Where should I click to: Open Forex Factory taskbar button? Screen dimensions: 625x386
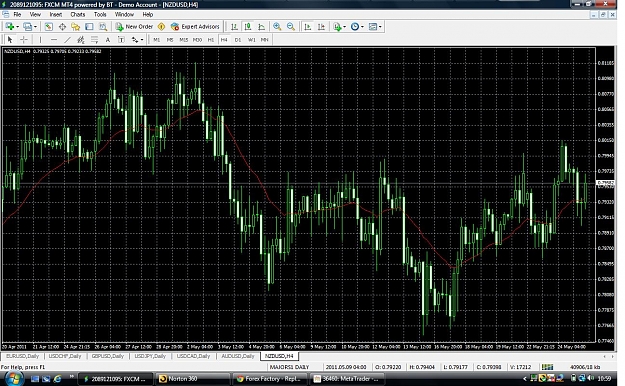pos(270,379)
